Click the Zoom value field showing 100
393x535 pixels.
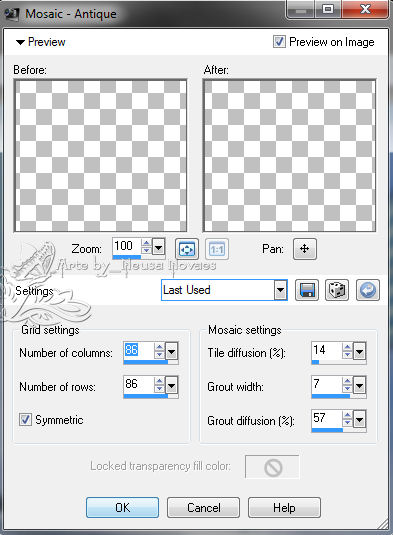click(x=127, y=246)
